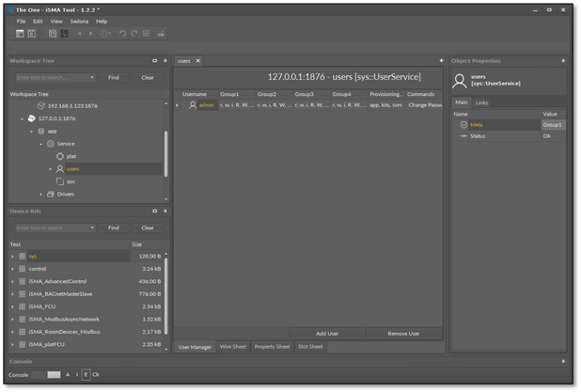Click the add tab plus icon

[x=441, y=60]
